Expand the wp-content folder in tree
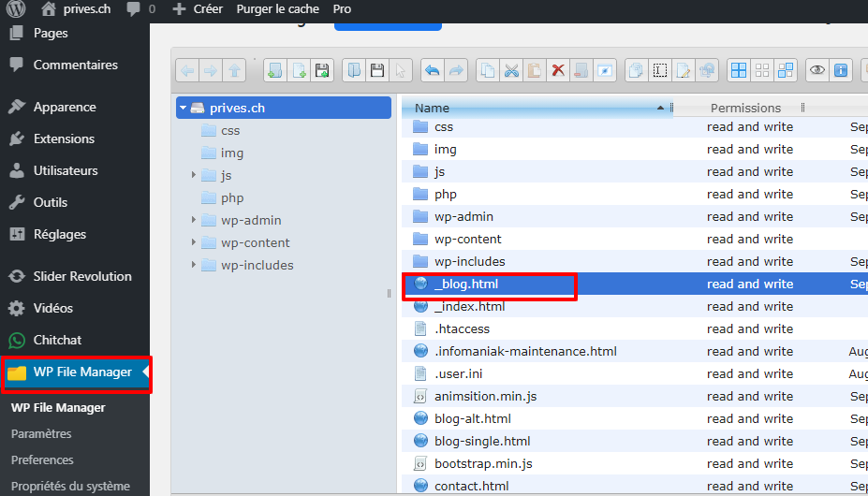The image size is (868, 496). [x=193, y=242]
